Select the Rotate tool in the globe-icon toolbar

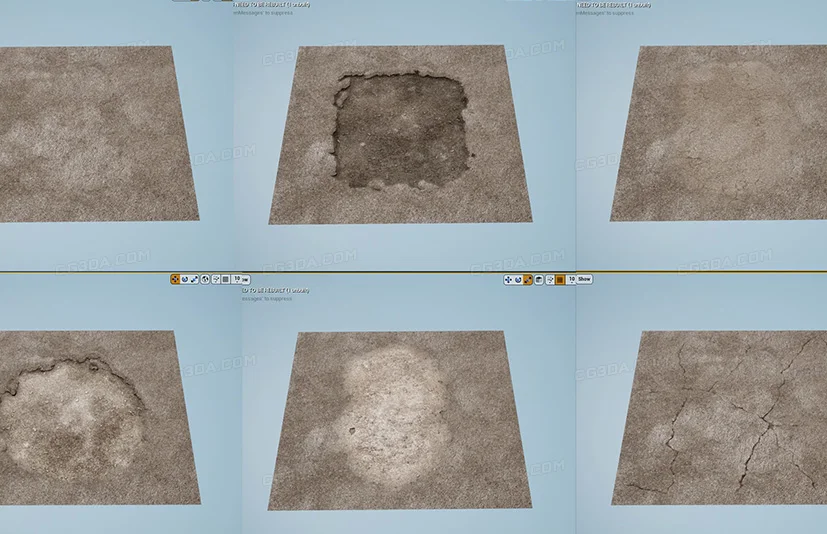pos(185,279)
